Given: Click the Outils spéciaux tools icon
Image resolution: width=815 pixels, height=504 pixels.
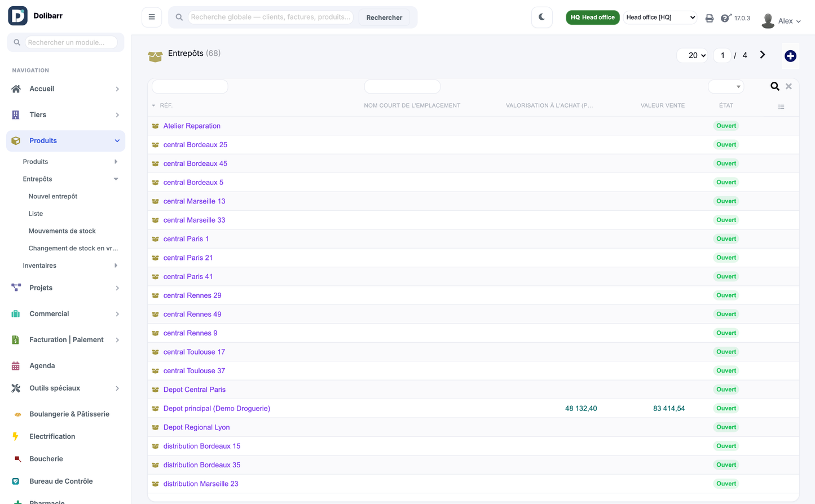Looking at the screenshot, I should pyautogui.click(x=16, y=388).
